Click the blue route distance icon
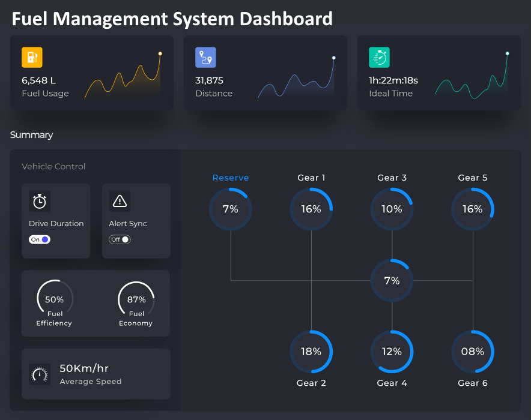531x420 pixels. coord(205,58)
